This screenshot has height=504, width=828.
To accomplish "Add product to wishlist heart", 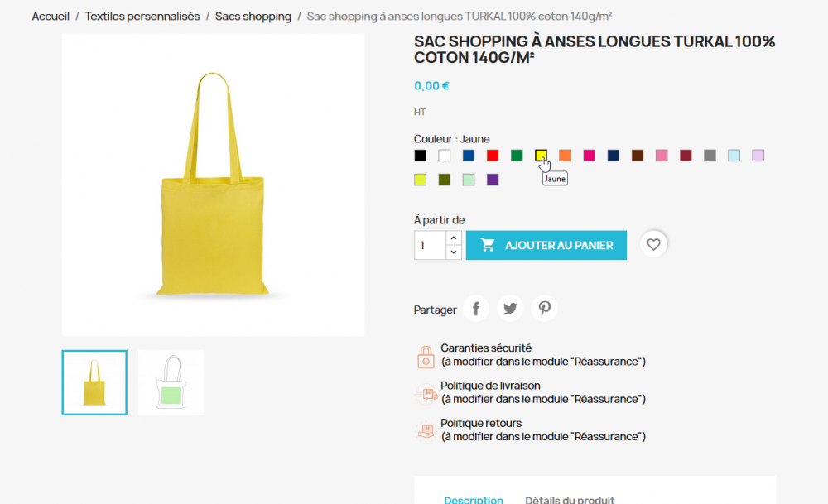I will (x=654, y=244).
